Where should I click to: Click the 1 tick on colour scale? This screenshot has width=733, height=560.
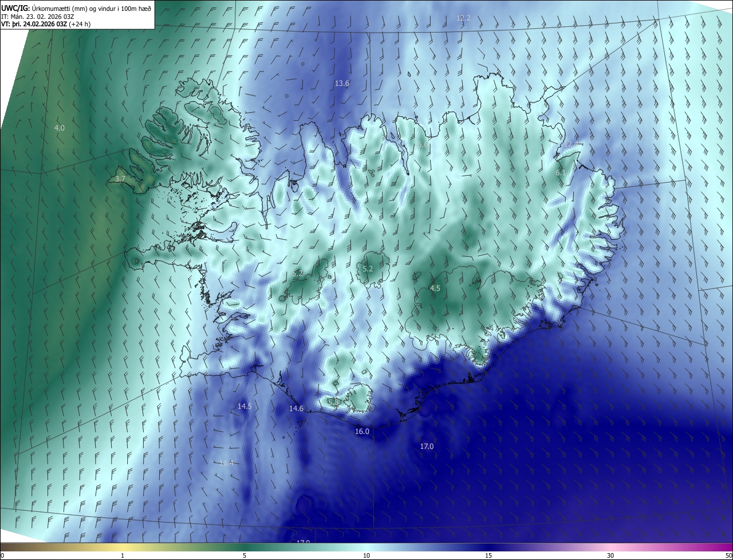123,555
